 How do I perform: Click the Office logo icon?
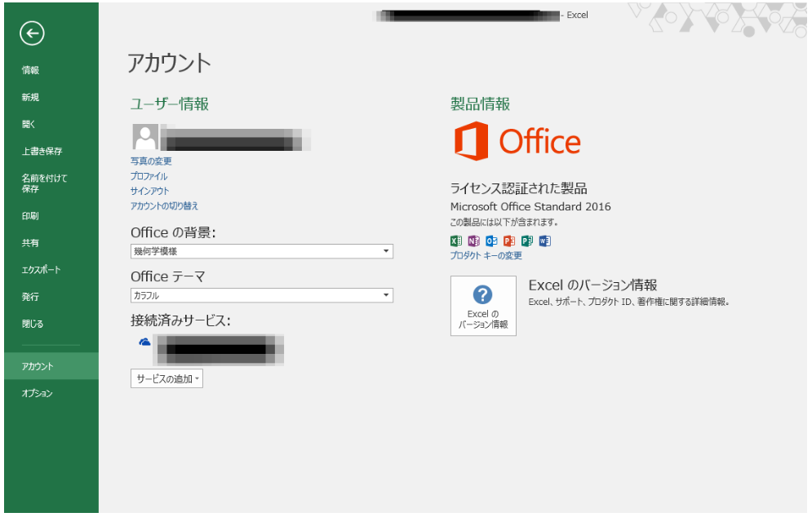click(x=471, y=141)
